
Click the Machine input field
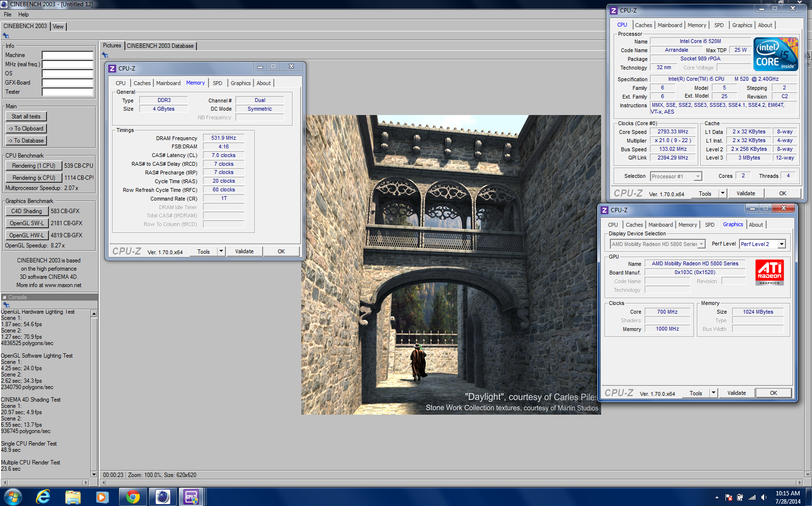point(67,56)
